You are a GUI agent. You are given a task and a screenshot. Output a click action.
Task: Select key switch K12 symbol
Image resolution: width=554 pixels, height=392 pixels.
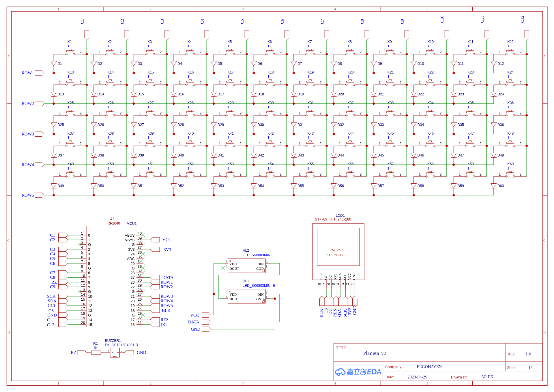[510, 52]
